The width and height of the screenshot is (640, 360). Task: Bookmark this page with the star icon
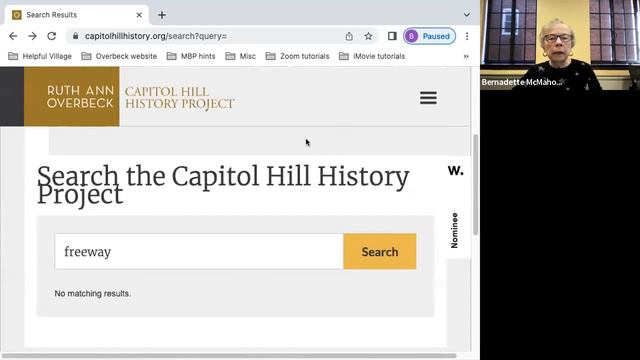[x=368, y=36]
